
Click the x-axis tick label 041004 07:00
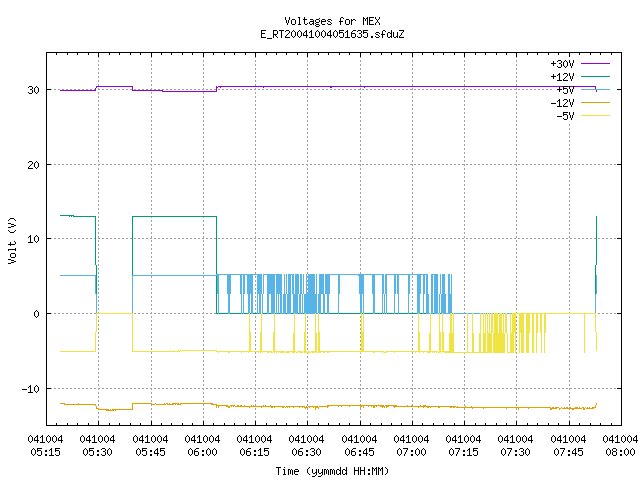pos(411,446)
